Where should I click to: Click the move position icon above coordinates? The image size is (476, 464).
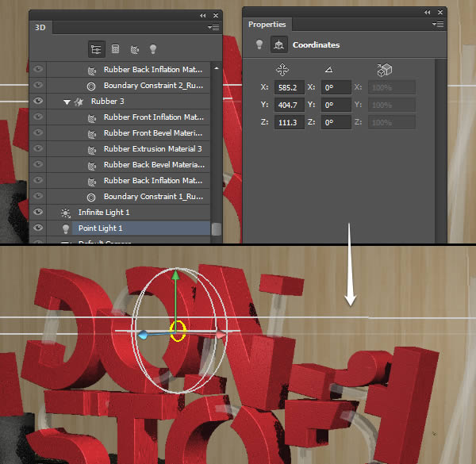(x=282, y=70)
